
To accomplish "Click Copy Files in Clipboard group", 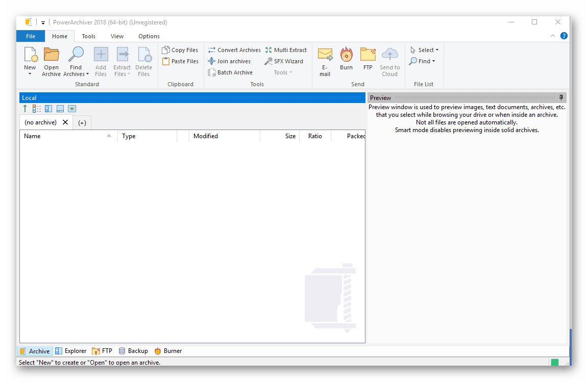I will click(x=180, y=50).
